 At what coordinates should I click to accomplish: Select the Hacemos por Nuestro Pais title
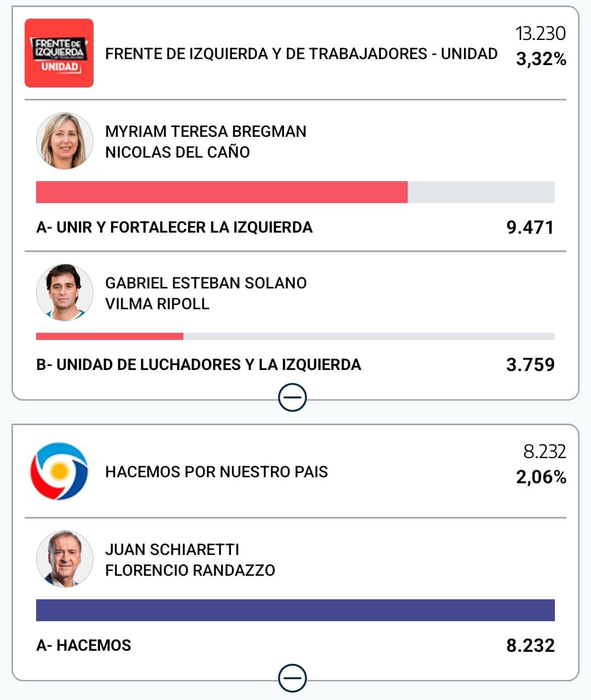216,472
